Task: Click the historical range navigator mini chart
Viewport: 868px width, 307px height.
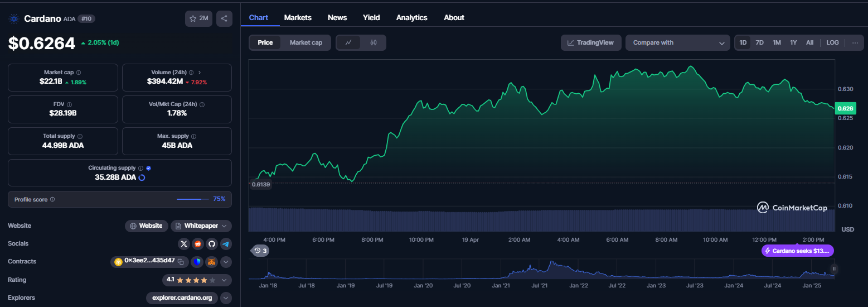Action: [541, 269]
